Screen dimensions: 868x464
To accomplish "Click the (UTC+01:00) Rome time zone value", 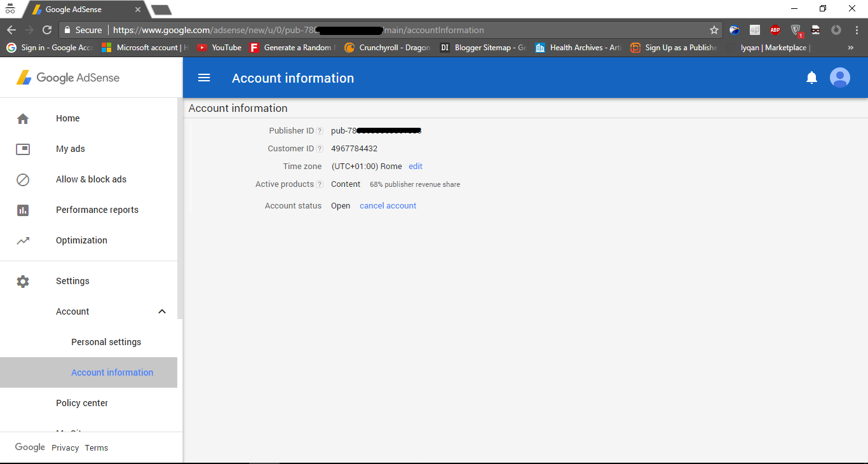I will click(367, 167).
